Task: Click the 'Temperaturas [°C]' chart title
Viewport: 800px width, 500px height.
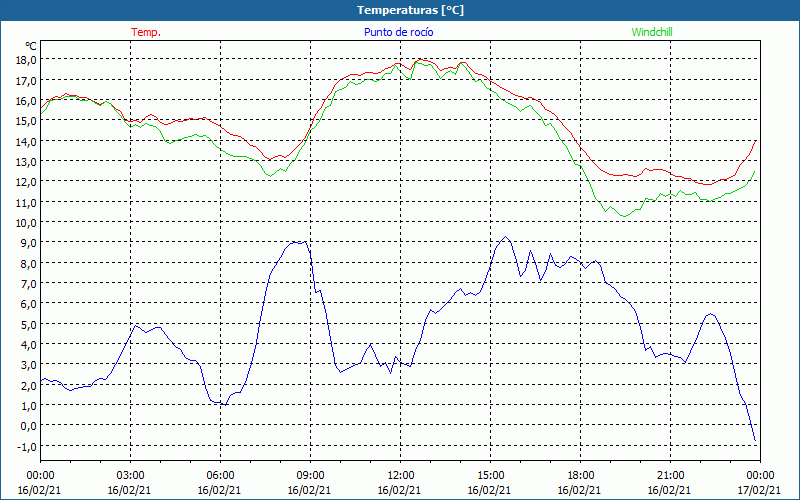Action: click(x=410, y=10)
